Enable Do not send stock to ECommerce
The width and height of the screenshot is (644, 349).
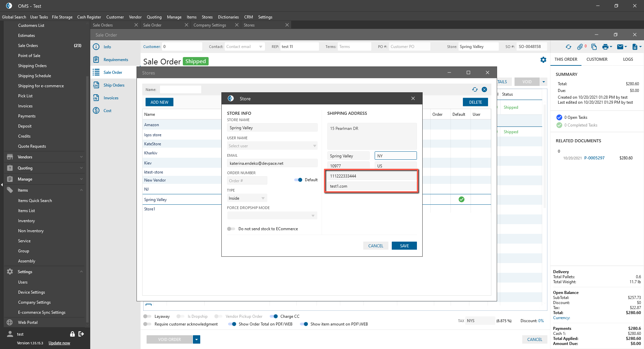[x=231, y=229]
